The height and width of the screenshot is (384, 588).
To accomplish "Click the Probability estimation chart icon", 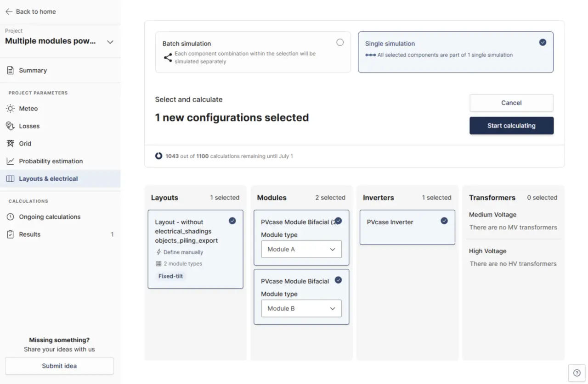I will (10, 161).
